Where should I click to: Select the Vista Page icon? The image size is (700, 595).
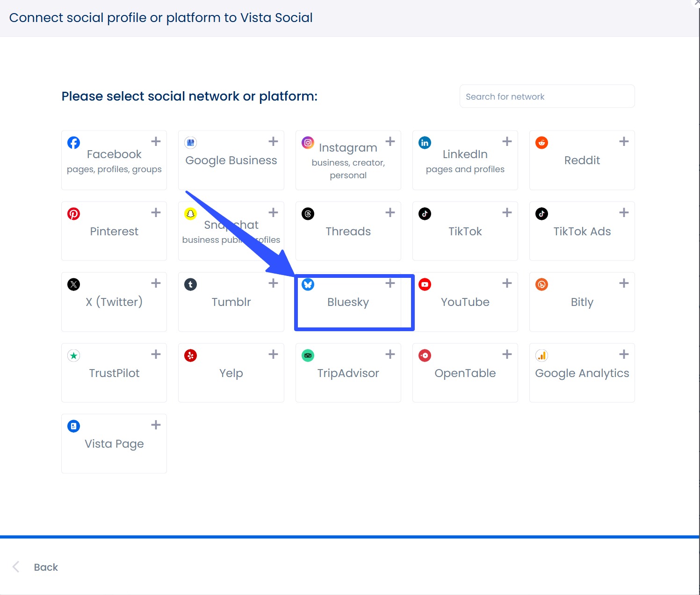(73, 426)
